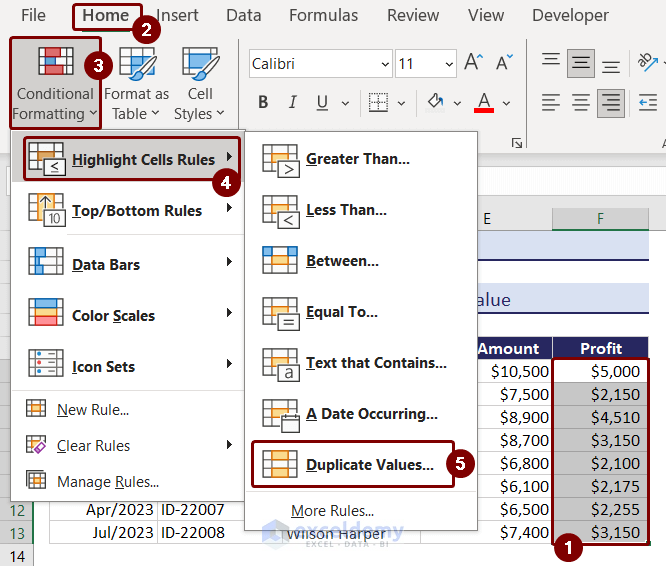Expand the Font Color options arrow

(x=506, y=103)
